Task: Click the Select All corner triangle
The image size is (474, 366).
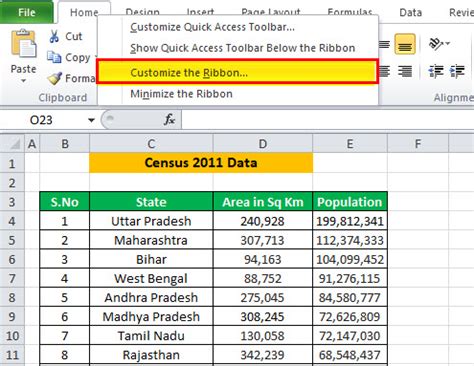Action: pyautogui.click(x=14, y=144)
